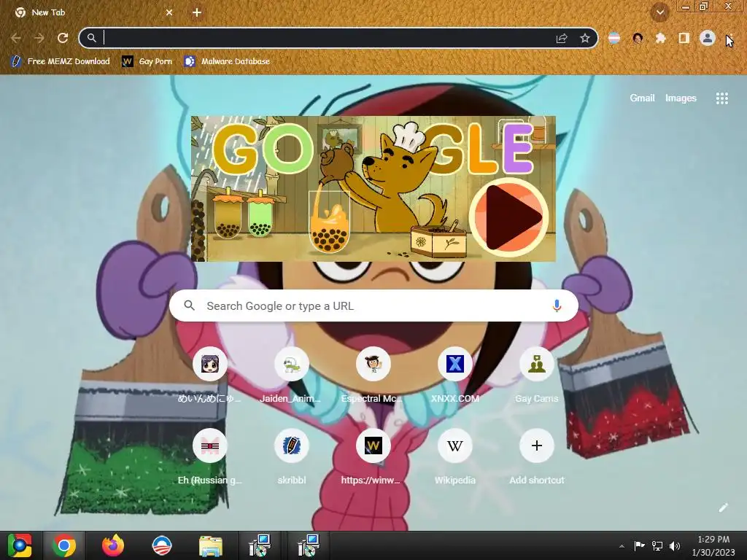The height and width of the screenshot is (560, 747).
Task: Click the Chrome taskbar icon
Action: coord(64,545)
